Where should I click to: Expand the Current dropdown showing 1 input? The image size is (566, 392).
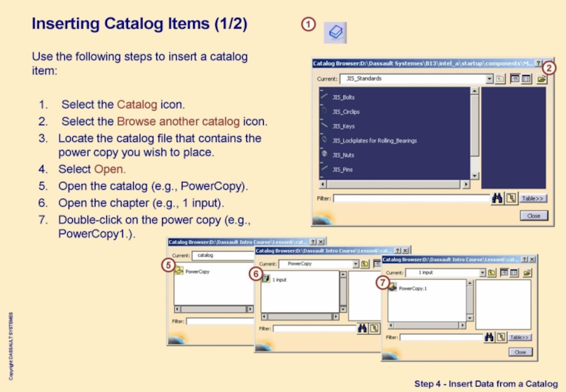tap(481, 272)
